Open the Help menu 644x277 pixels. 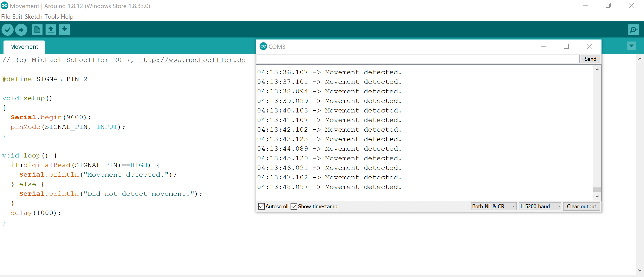[x=67, y=17]
